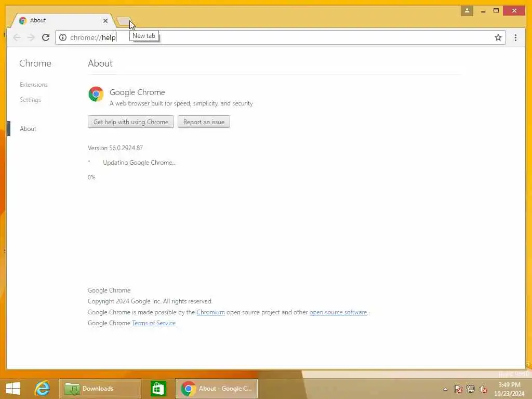Maximize the Chrome window
Screen dimensions: 532x399
pyautogui.click(x=496, y=11)
